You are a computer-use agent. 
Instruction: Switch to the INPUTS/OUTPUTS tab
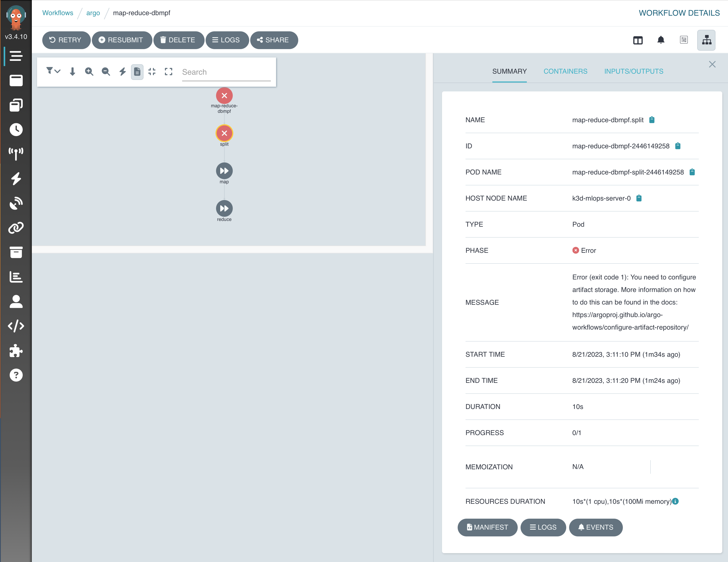point(634,71)
